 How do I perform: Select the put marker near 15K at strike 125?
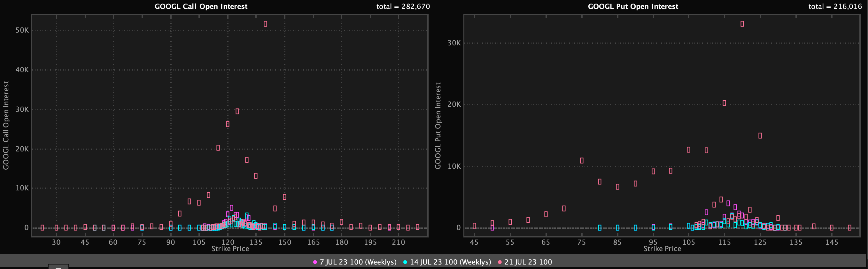(760, 136)
